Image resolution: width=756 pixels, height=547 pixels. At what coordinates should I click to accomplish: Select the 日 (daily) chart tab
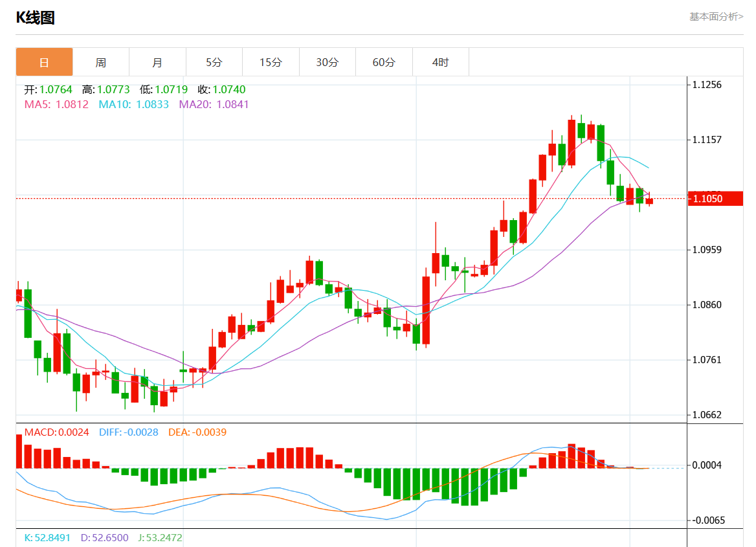[44, 62]
